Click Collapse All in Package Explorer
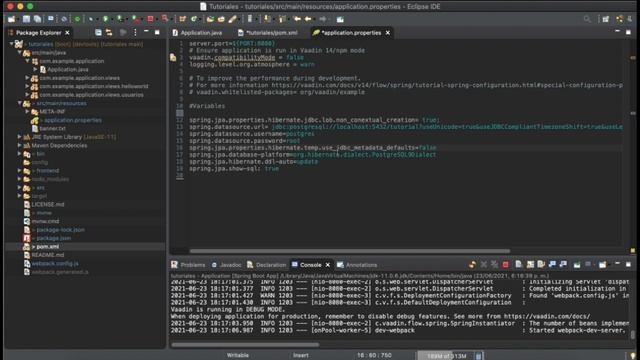This screenshot has height=360, width=640. coord(98,33)
